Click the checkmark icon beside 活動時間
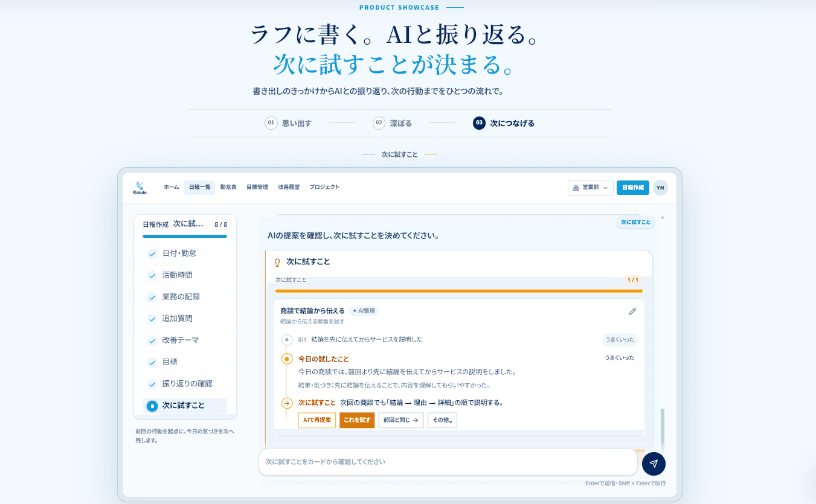 (152, 275)
